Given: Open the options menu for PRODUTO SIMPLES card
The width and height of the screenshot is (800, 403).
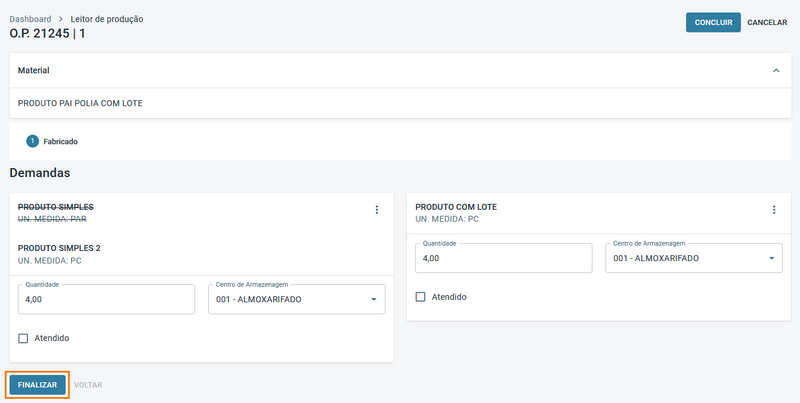Looking at the screenshot, I should pyautogui.click(x=377, y=210).
